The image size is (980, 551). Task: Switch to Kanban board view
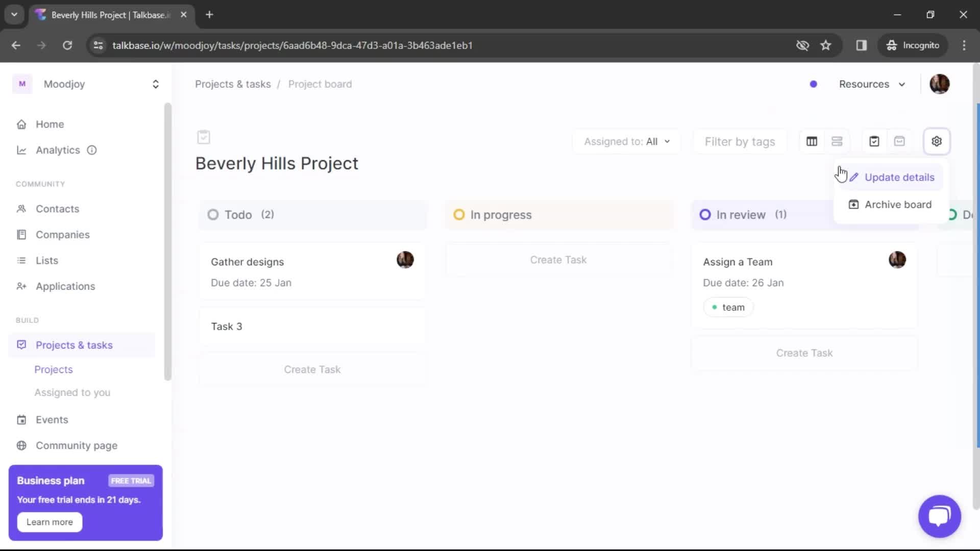(812, 141)
